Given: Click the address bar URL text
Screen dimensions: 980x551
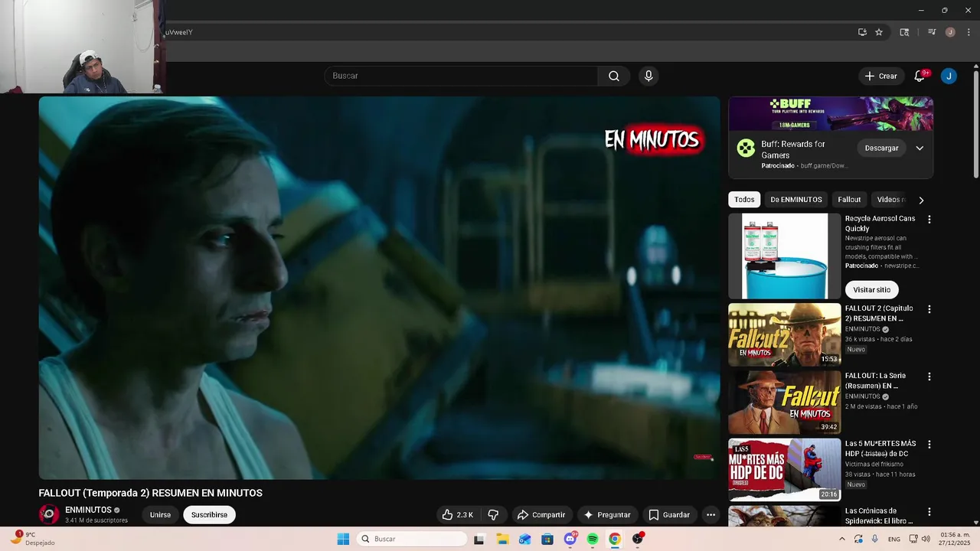Looking at the screenshot, I should tap(179, 32).
